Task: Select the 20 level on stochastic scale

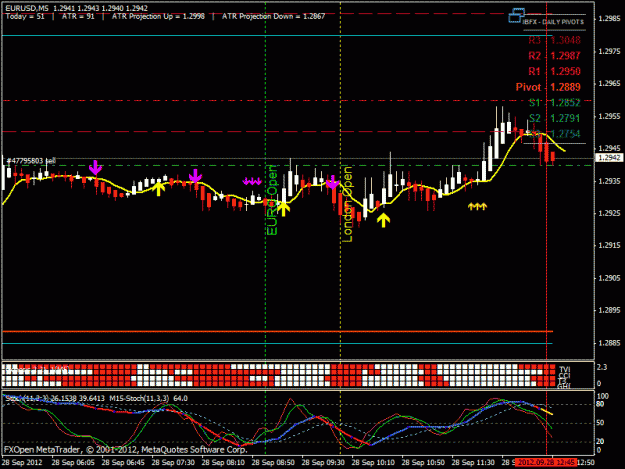Action: point(601,441)
